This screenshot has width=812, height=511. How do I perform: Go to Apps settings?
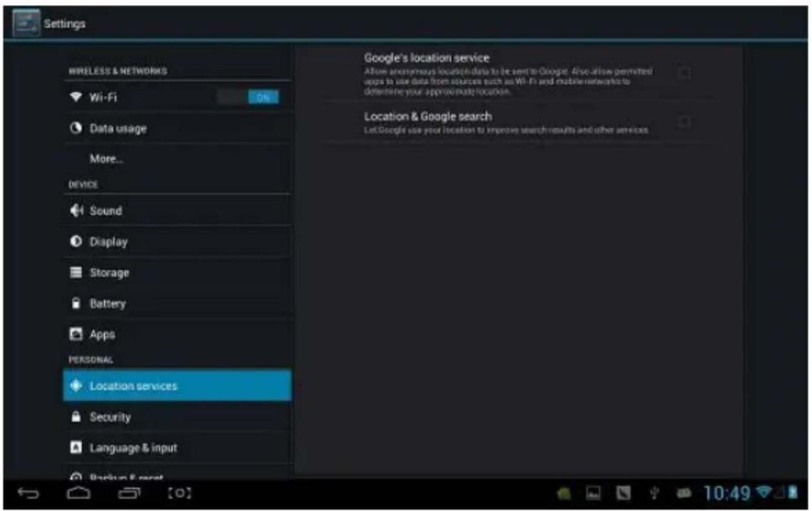pyautogui.click(x=177, y=334)
